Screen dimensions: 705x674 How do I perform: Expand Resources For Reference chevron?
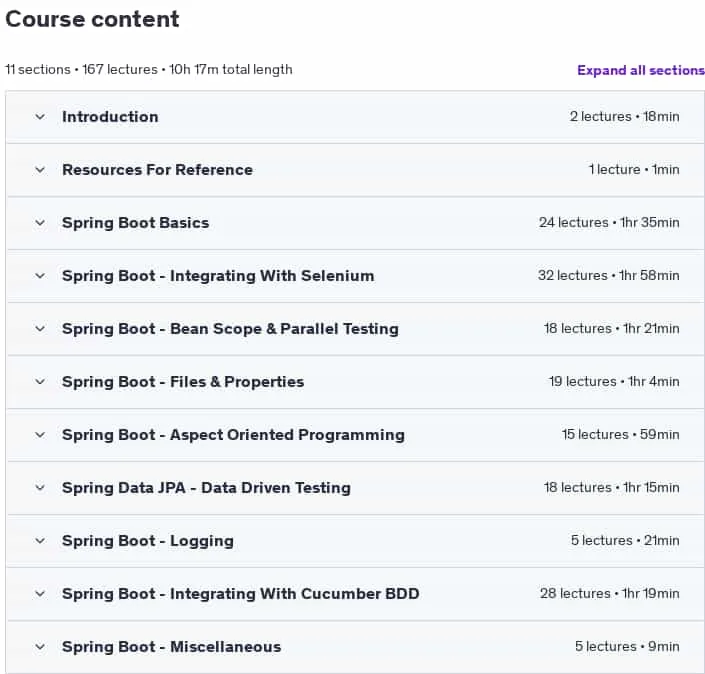click(x=40, y=170)
